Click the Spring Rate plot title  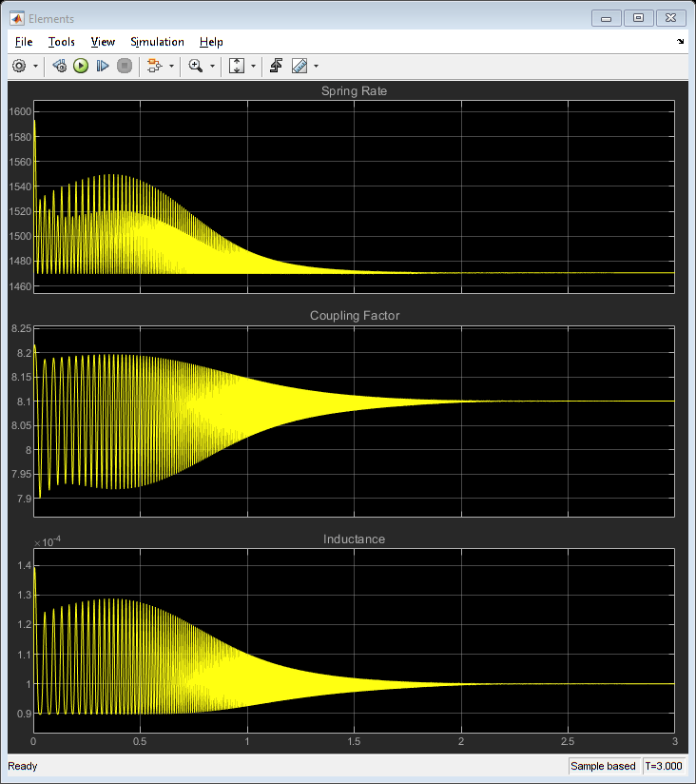[x=354, y=91]
